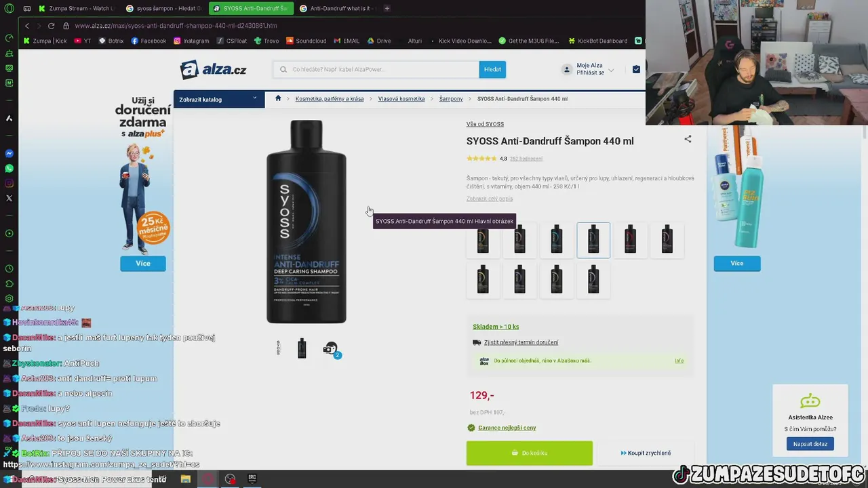Open the sidebar player icon
Viewport: 868px width, 488px height.
click(x=9, y=233)
